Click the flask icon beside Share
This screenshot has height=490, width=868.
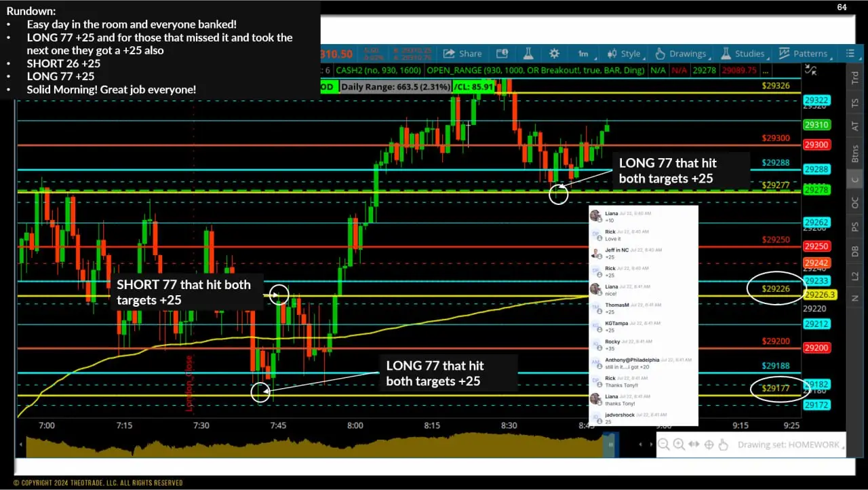[x=528, y=54]
